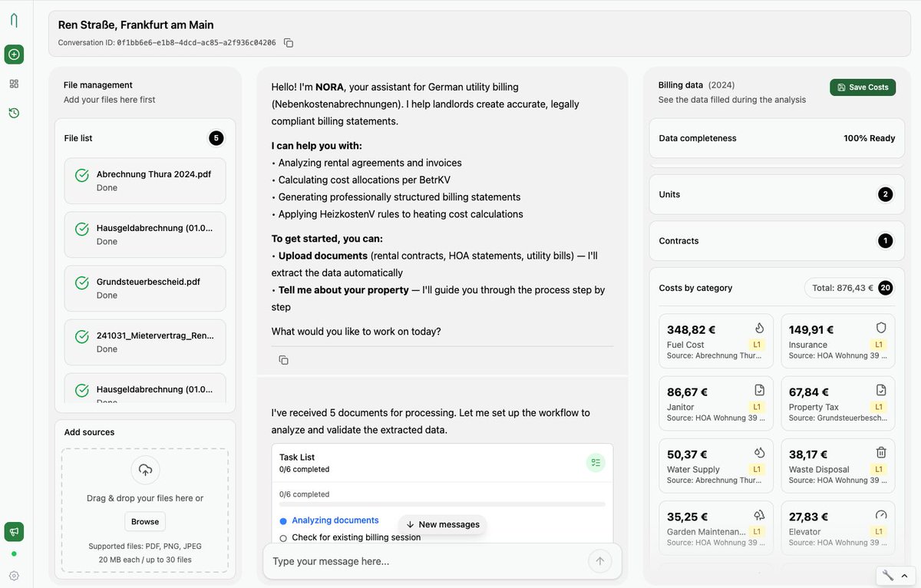921x588 pixels.
Task: Click the Browse button
Action: 145,521
